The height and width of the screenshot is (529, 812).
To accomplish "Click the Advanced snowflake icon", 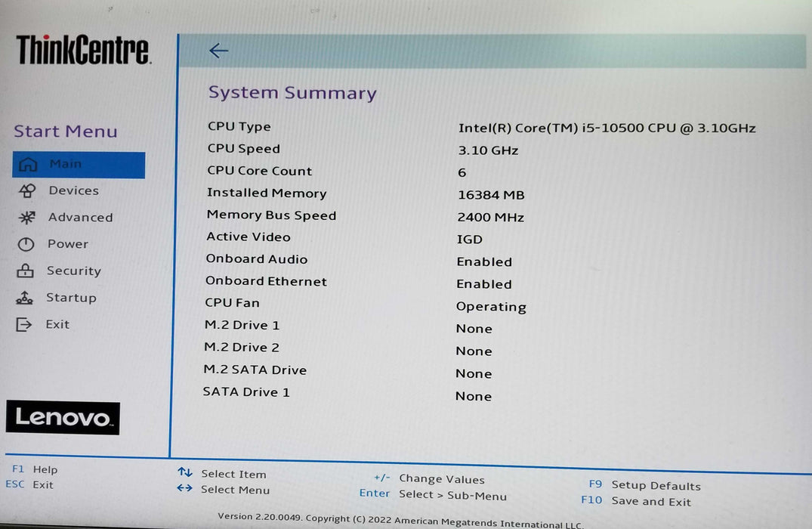I will 27,218.
